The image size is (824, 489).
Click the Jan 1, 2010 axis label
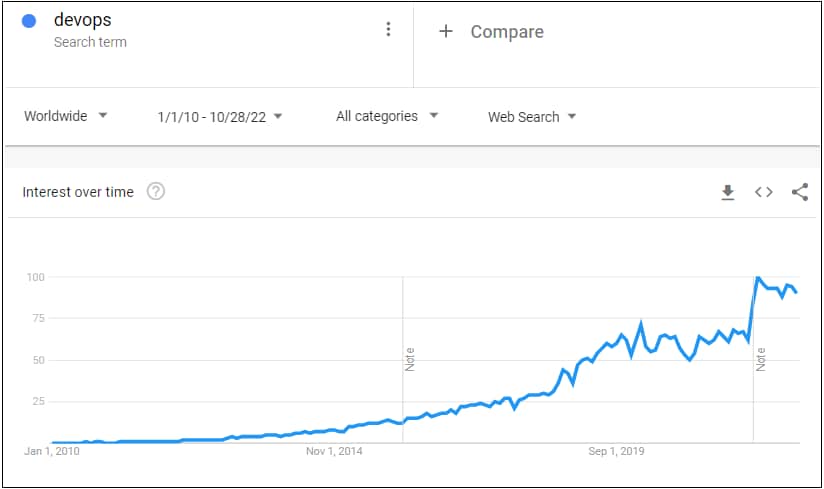click(51, 451)
